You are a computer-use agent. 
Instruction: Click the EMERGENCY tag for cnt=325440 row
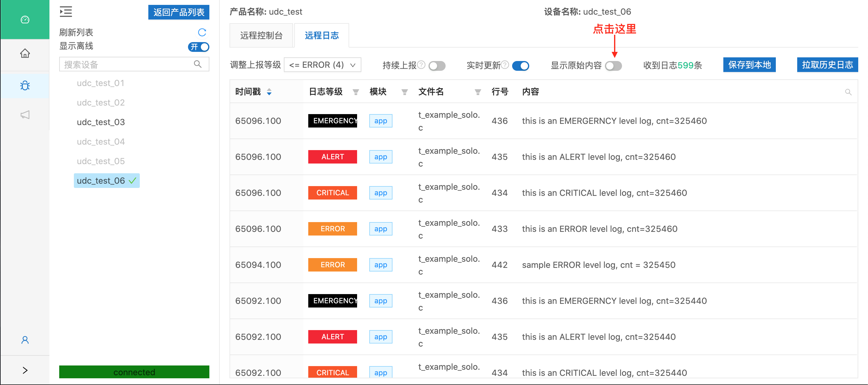pyautogui.click(x=333, y=301)
